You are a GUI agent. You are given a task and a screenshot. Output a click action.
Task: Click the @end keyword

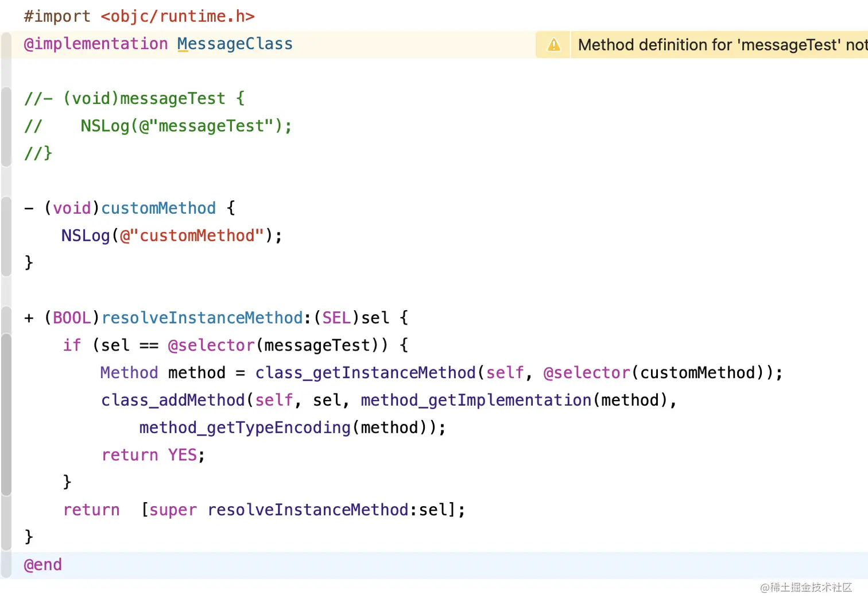point(42,565)
